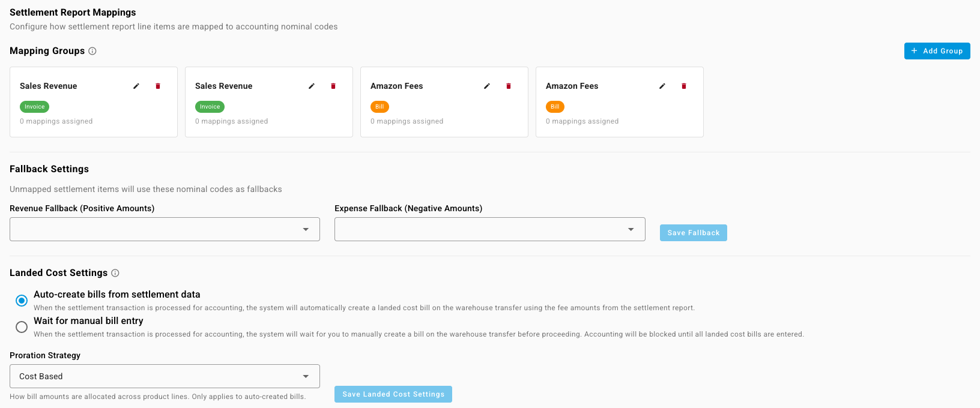Show info tooltip for Landed Cost Settings
This screenshot has width=980, height=408.
[x=115, y=273]
